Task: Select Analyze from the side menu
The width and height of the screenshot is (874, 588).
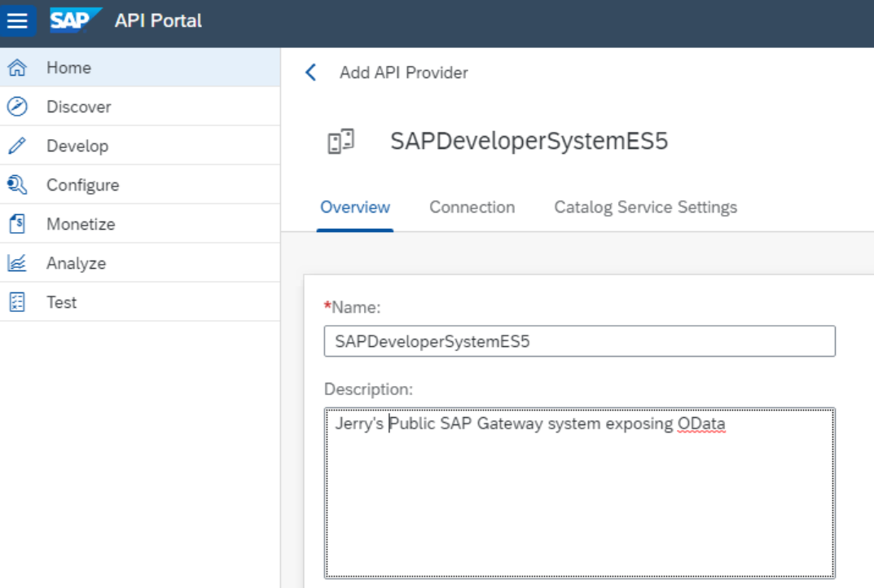Action: coord(76,263)
